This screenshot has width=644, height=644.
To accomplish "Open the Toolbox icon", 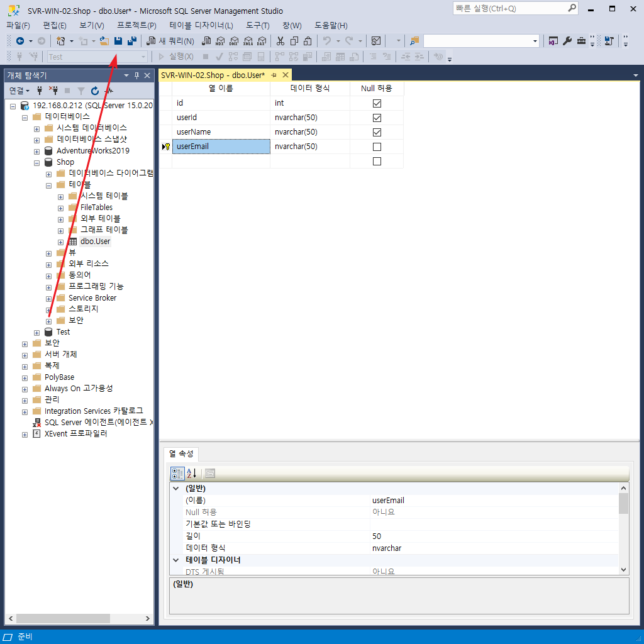I will pyautogui.click(x=581, y=41).
